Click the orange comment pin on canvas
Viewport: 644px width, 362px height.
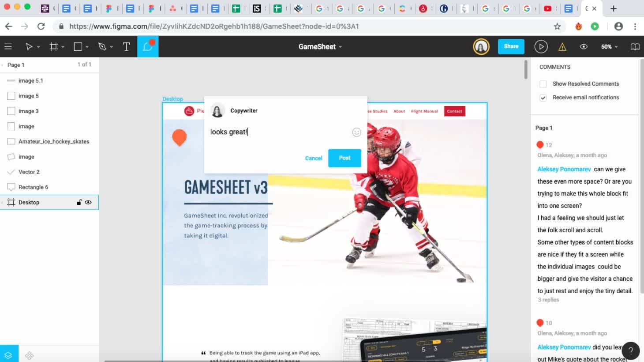click(x=179, y=137)
